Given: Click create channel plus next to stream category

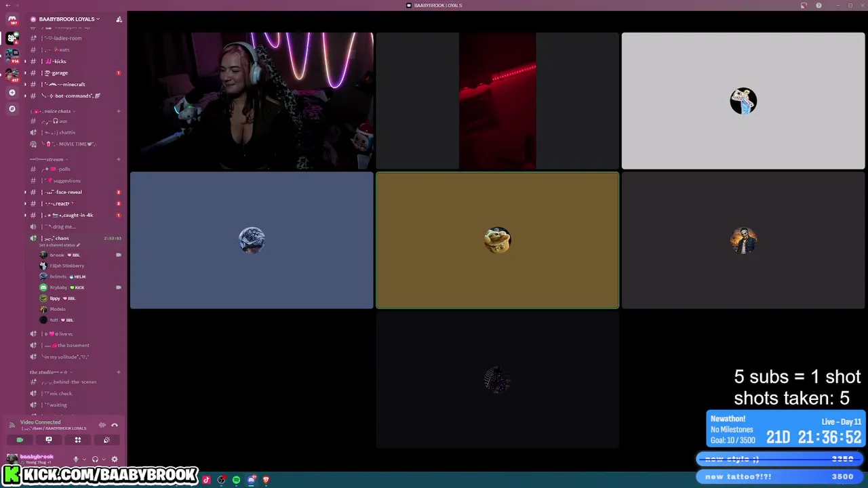Looking at the screenshot, I should (119, 159).
